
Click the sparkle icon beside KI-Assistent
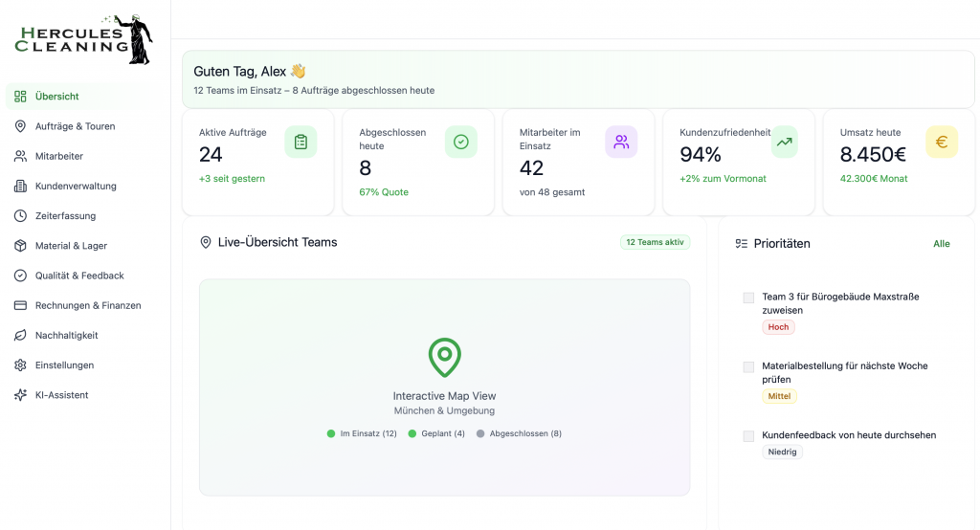click(x=20, y=395)
